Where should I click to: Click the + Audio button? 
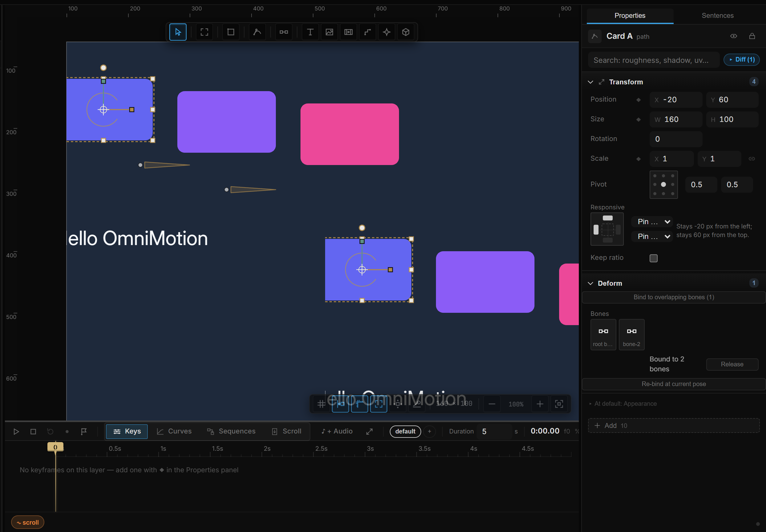point(337,431)
